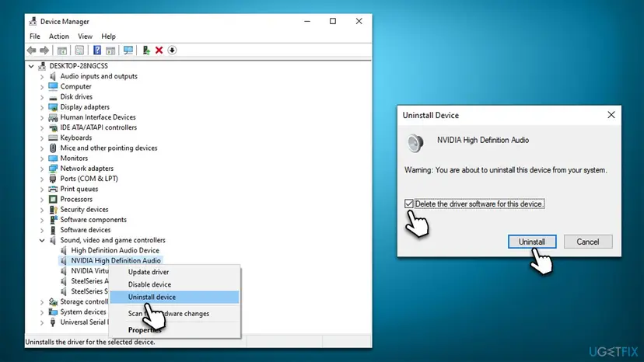Select the Disk drives category icon
Viewport: 644px width, 362px height.
coord(53,97)
